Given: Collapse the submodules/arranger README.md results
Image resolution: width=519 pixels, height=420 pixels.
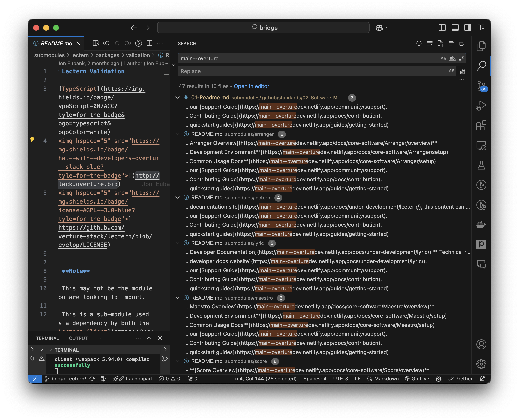Looking at the screenshot, I should [x=177, y=134].
